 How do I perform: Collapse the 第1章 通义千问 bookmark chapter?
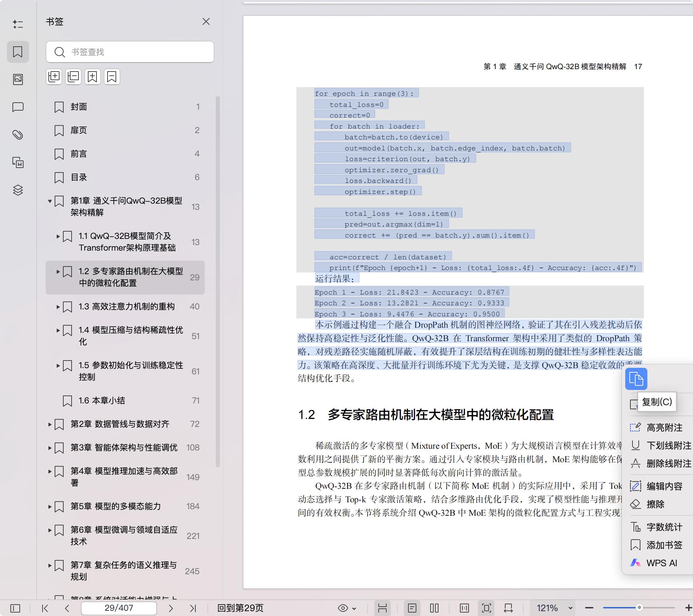50,201
